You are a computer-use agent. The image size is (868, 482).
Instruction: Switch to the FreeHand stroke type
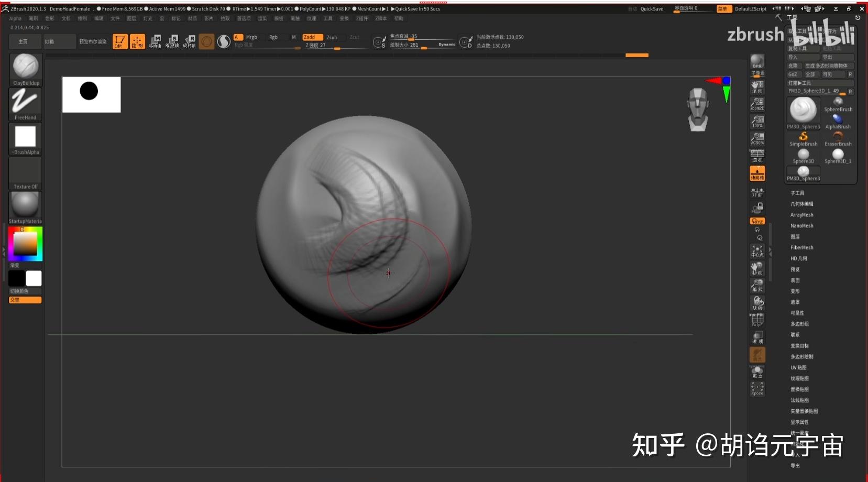coord(25,103)
